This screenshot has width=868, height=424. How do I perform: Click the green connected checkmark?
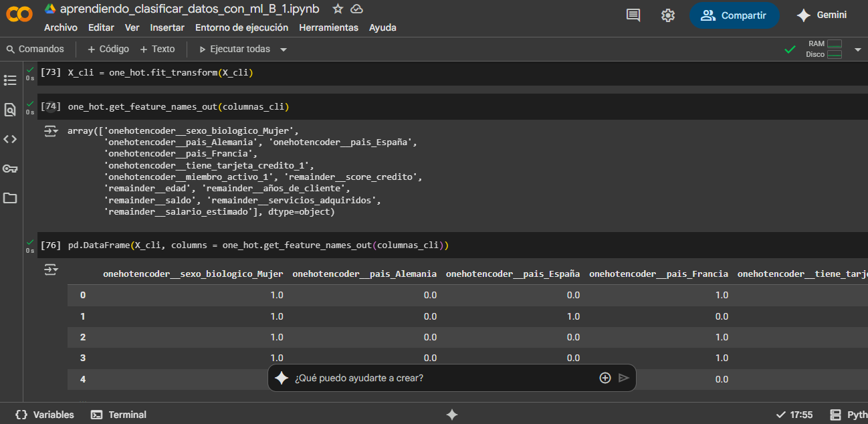[x=790, y=49]
